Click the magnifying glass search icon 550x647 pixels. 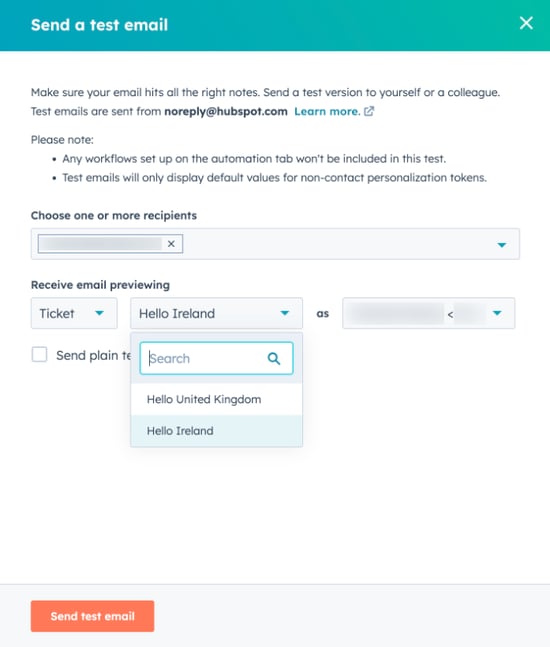pyautogui.click(x=274, y=359)
